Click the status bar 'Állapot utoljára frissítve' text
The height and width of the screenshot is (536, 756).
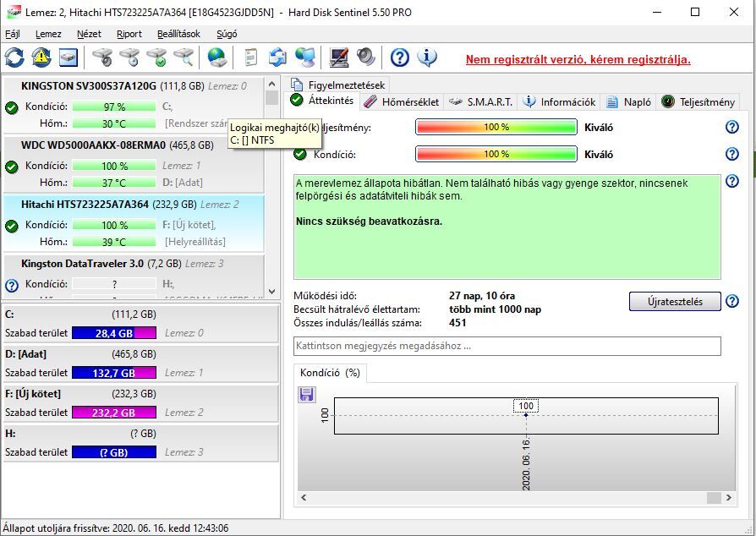116,528
